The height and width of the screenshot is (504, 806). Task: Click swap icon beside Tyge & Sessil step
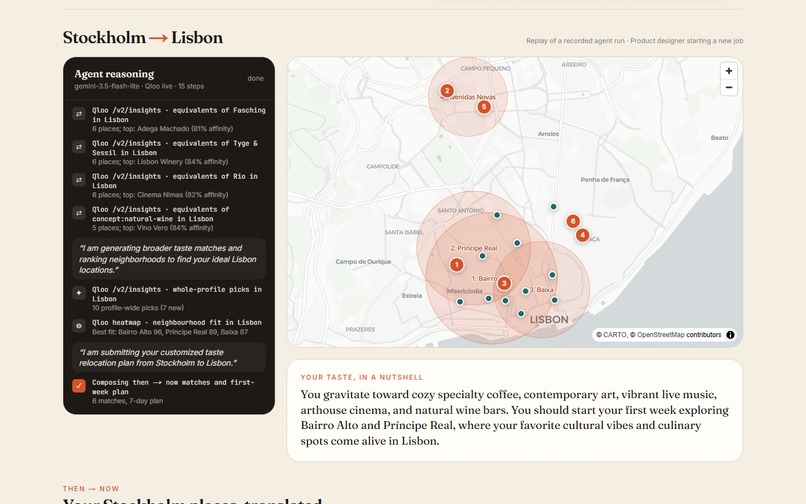click(x=79, y=147)
